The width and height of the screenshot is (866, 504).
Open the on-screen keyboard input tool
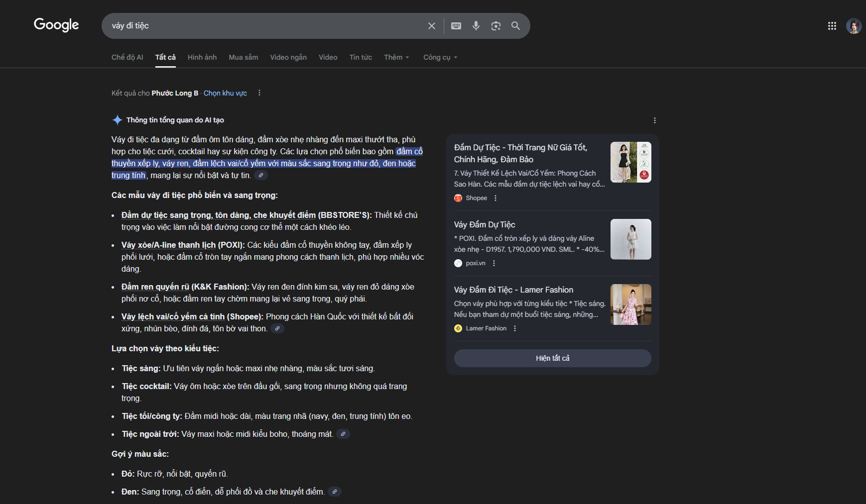click(456, 26)
